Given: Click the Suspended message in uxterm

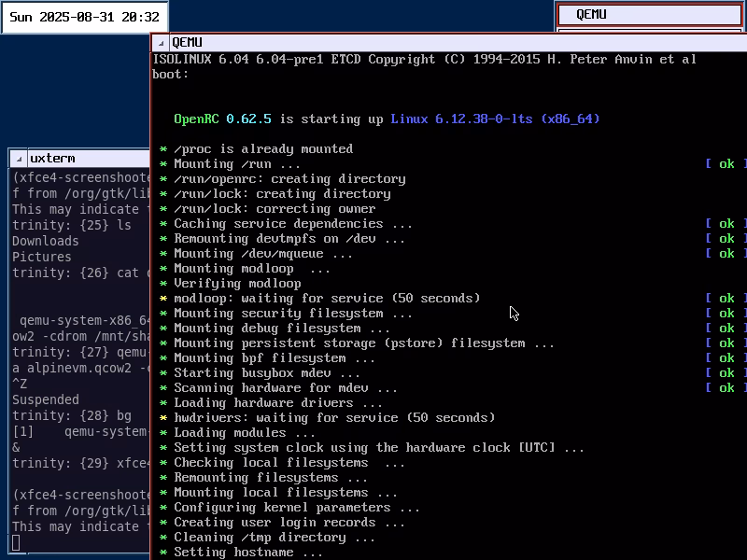Looking at the screenshot, I should point(45,399).
